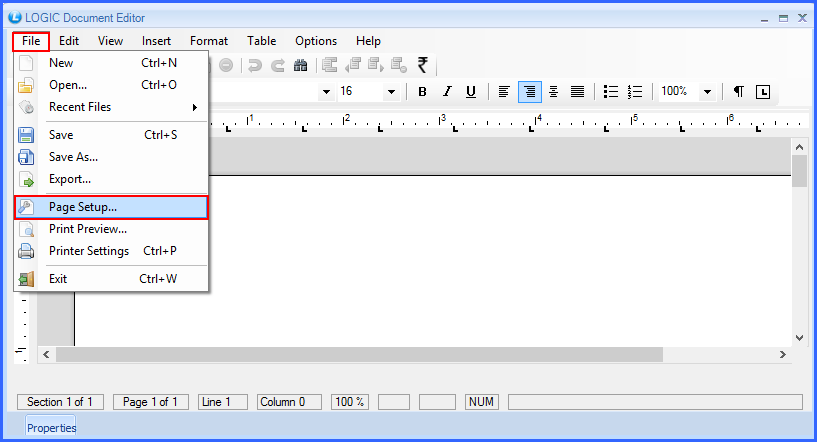Open the 100% zoom dropdown
Image resolution: width=817 pixels, height=442 pixels.
point(707,92)
